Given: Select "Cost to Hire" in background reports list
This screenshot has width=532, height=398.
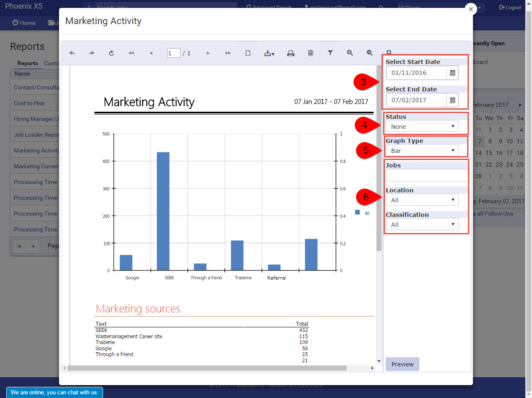Looking at the screenshot, I should [29, 103].
